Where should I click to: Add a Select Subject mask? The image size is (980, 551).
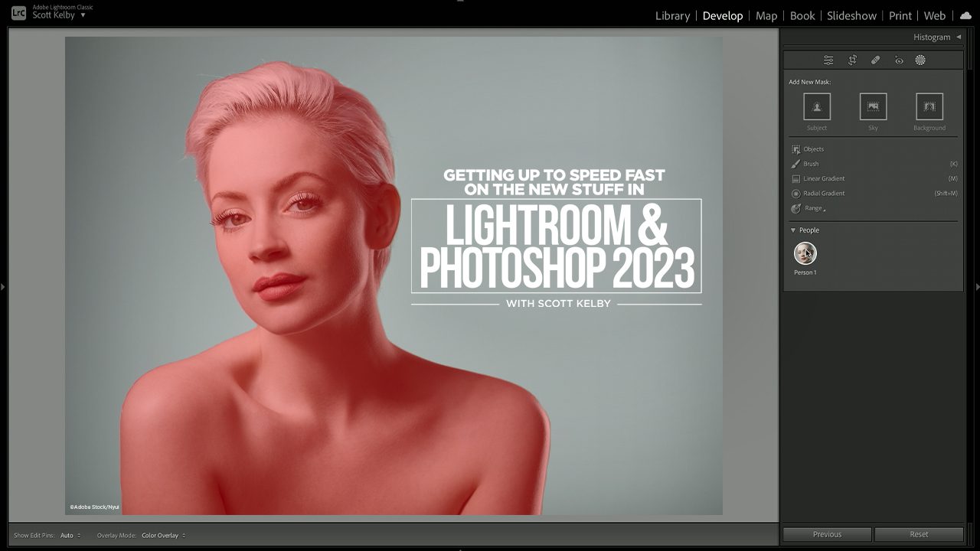pos(817,107)
